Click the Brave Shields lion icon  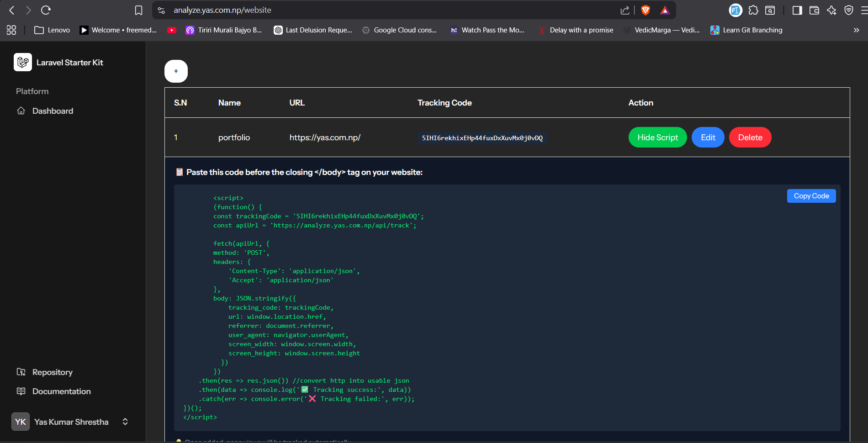[x=645, y=10]
